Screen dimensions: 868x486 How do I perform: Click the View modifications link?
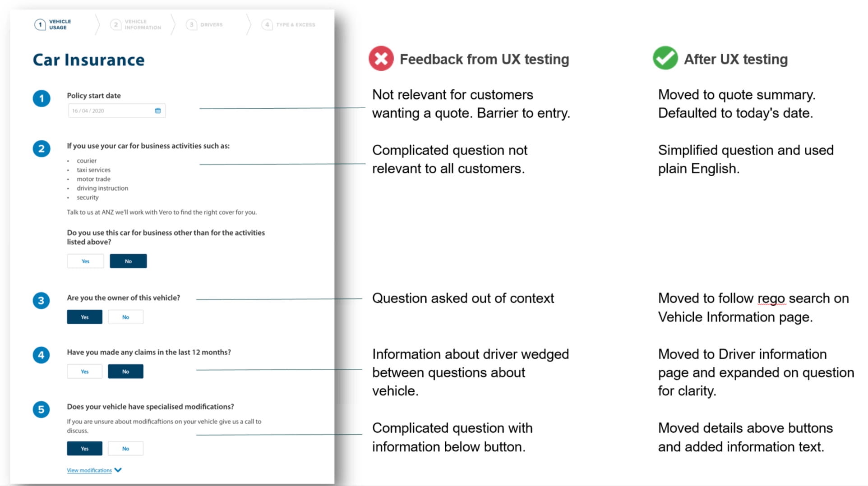tap(88, 470)
